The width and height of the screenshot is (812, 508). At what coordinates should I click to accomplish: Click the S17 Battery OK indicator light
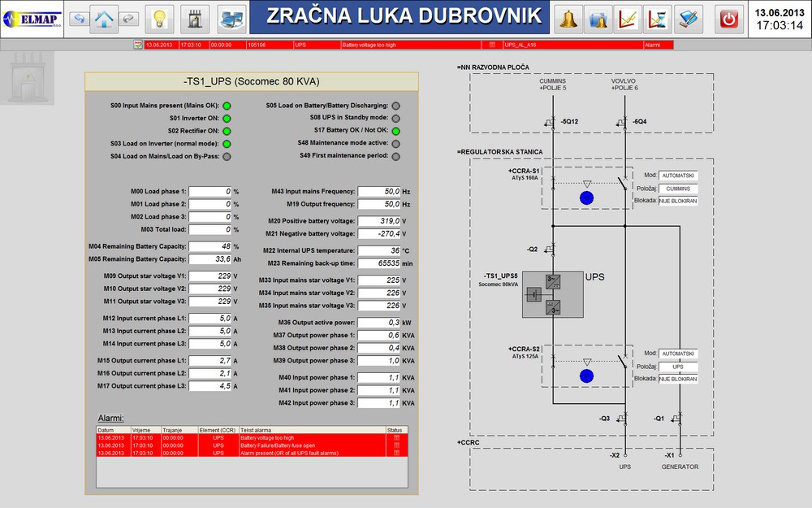tap(395, 130)
